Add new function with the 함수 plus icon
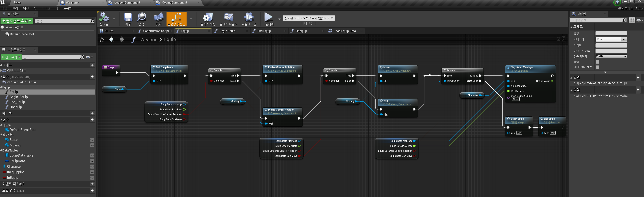This screenshot has height=197, width=644. pyautogui.click(x=92, y=77)
